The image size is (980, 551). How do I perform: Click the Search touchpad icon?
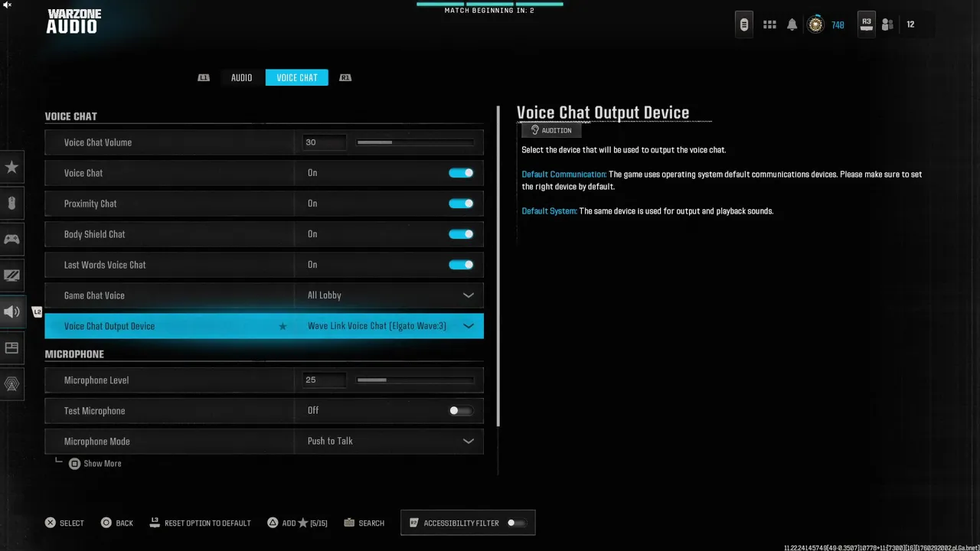(349, 523)
